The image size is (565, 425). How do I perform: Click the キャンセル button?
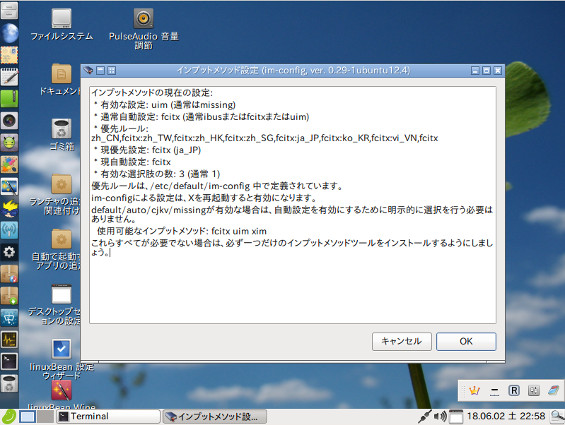[x=401, y=341]
